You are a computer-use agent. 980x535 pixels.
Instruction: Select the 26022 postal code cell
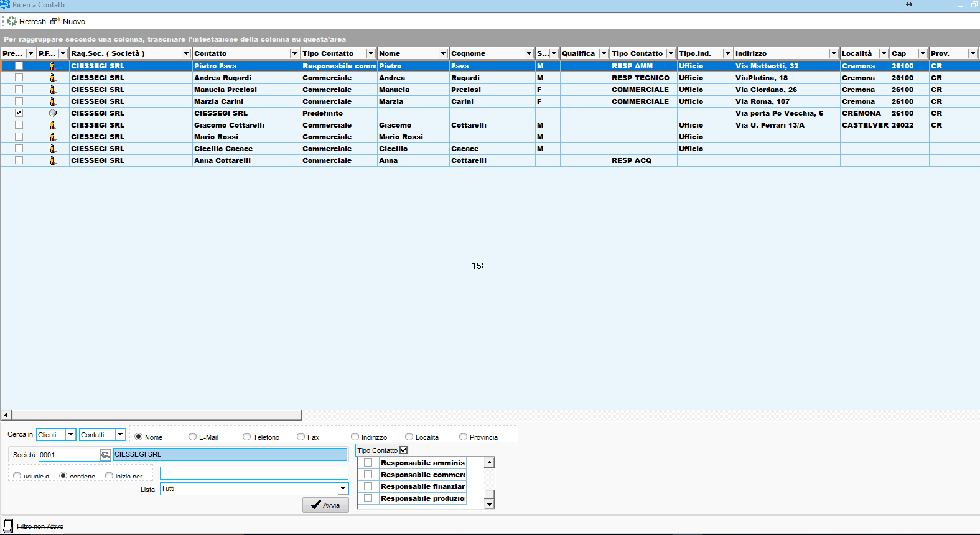(909, 125)
